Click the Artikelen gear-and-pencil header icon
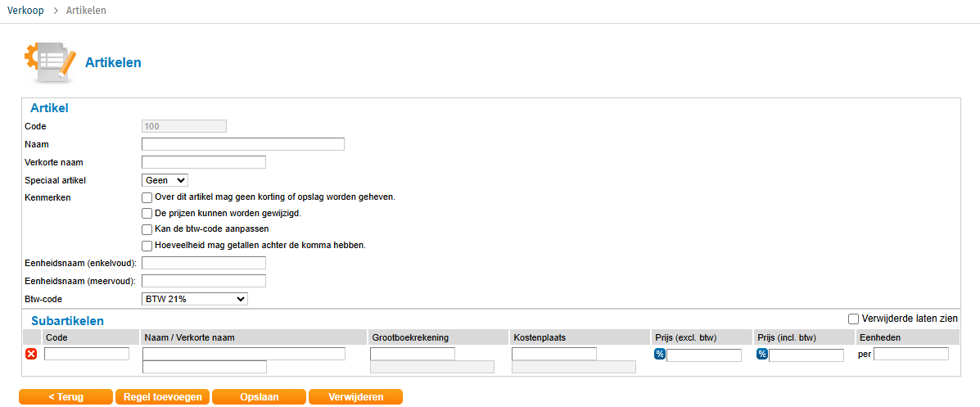The width and height of the screenshot is (980, 407). click(50, 62)
